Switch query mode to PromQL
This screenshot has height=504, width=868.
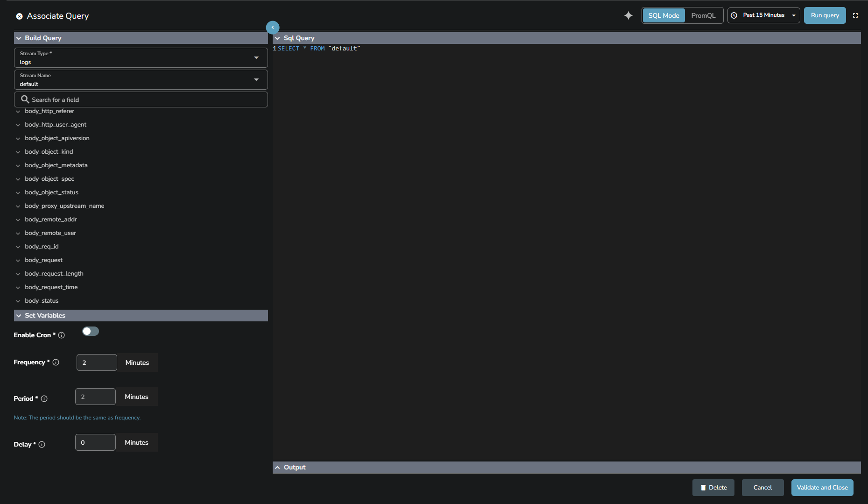coord(703,15)
